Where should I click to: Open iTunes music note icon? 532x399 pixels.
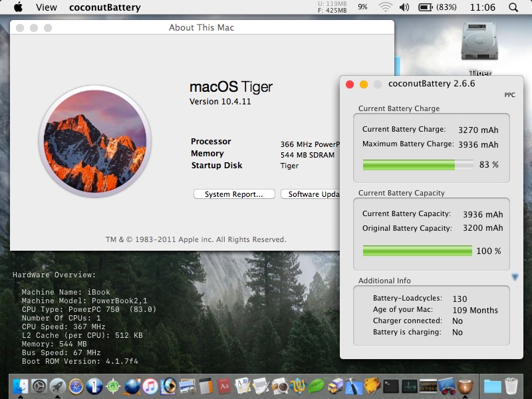[x=150, y=386]
